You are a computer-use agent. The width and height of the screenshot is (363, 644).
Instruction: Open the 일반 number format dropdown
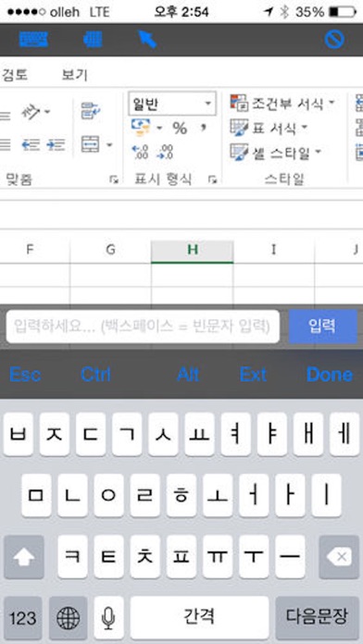[x=172, y=103]
